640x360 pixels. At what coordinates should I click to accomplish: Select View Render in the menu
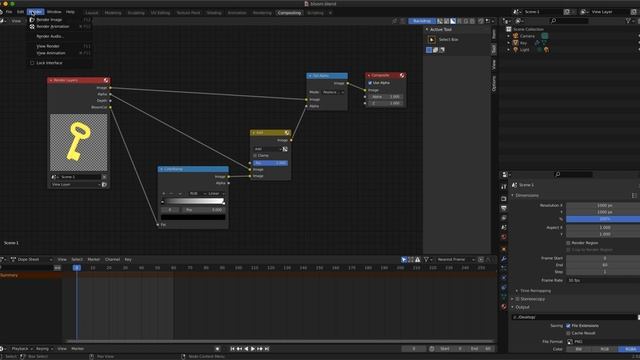(x=60, y=46)
